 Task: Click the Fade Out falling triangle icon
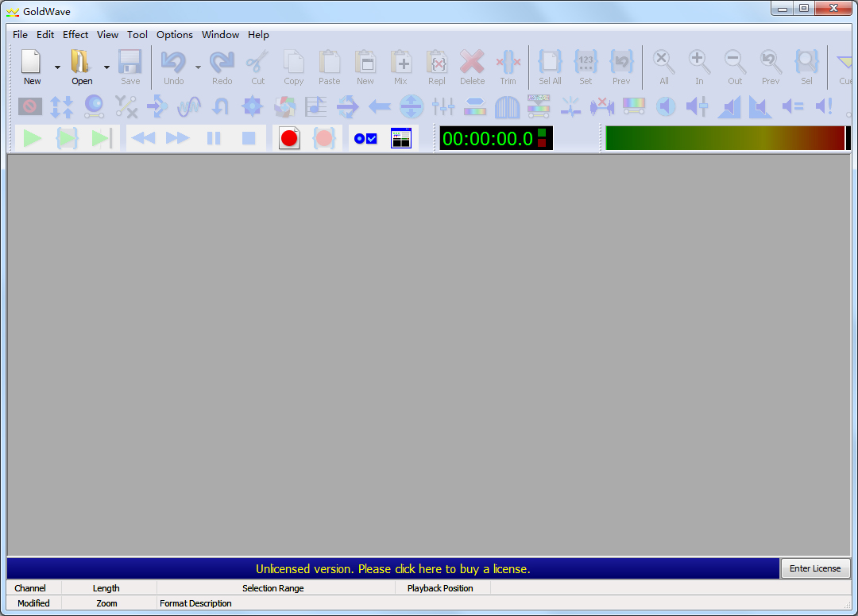click(760, 106)
